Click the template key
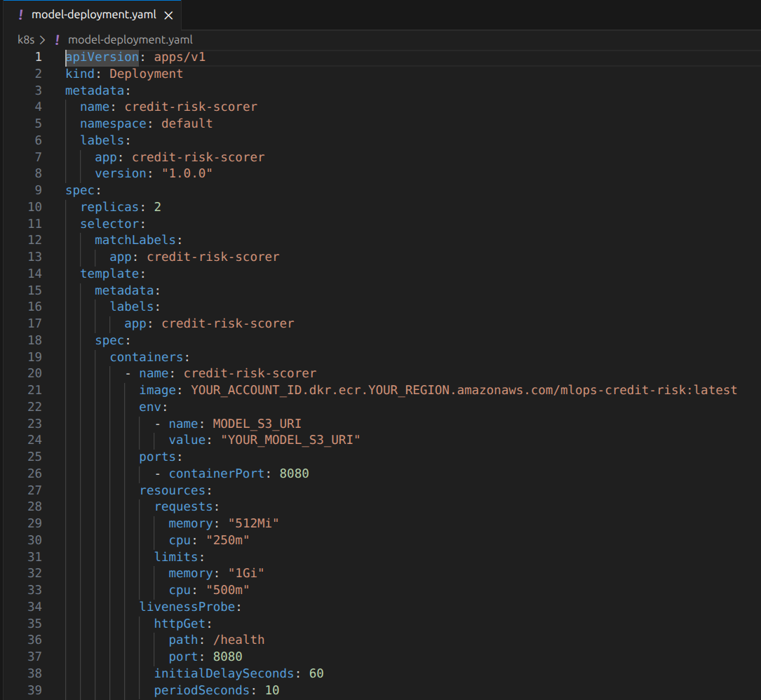 click(109, 274)
